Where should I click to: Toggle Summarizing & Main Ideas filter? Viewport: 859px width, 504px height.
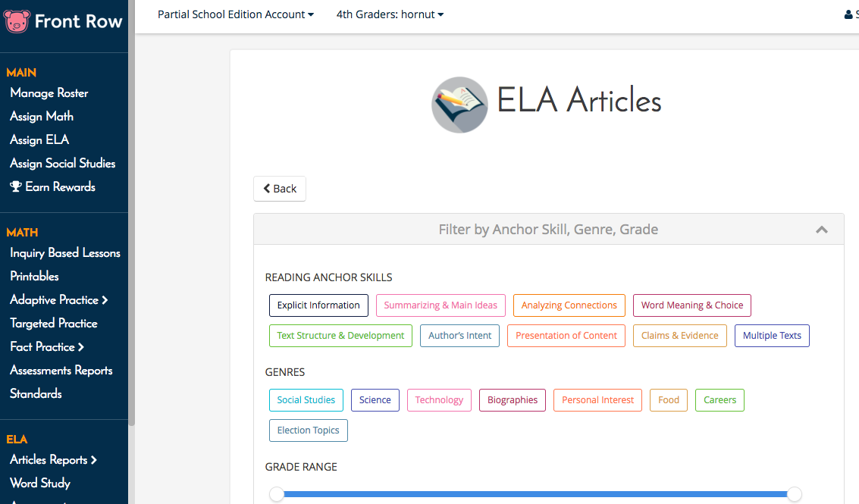coord(440,305)
